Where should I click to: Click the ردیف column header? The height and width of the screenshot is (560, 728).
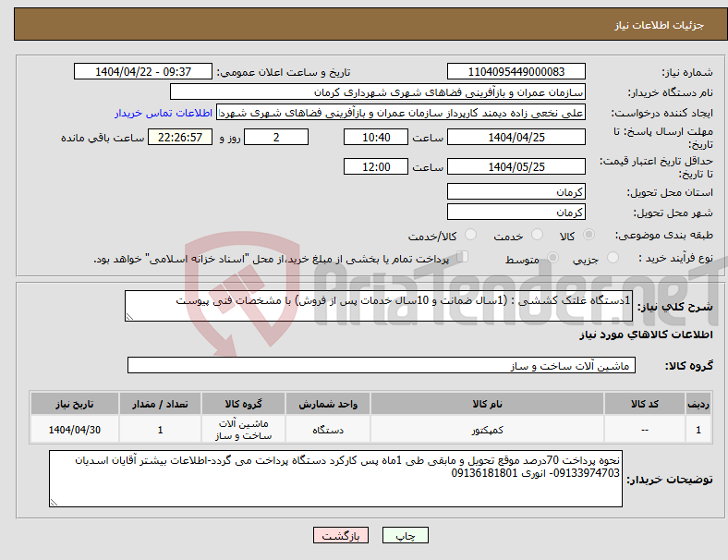(x=698, y=404)
